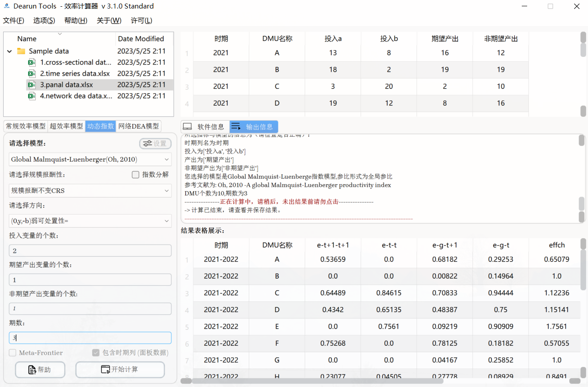588x387 pixels.
Task: Switch to the 网络DEA模型 tab
Action: coord(139,126)
